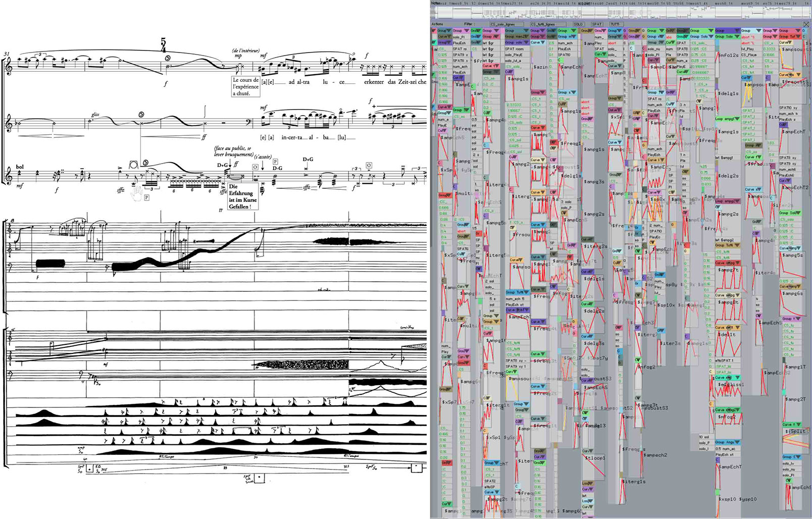This screenshot has height=519, width=812.
Task: Toggle the SPAT filter
Action: [597, 24]
